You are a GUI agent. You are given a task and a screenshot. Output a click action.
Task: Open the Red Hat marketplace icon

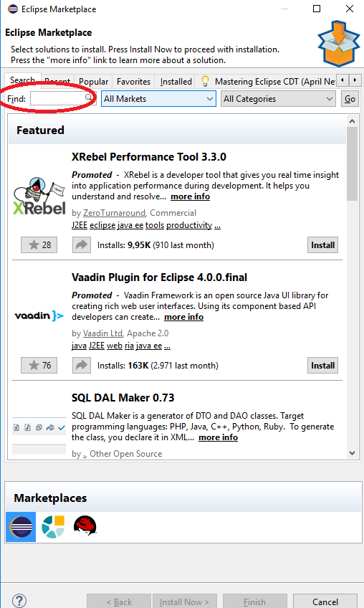(85, 526)
